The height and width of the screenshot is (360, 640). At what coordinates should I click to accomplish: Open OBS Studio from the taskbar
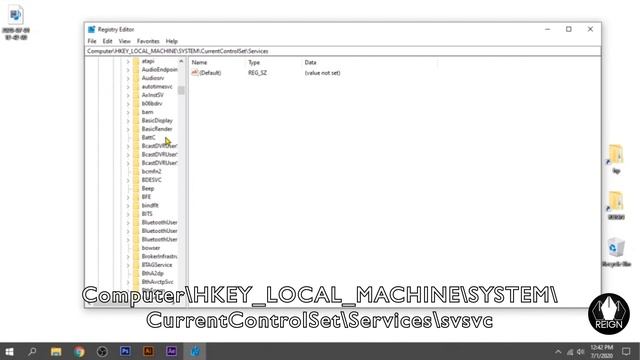[x=102, y=351]
